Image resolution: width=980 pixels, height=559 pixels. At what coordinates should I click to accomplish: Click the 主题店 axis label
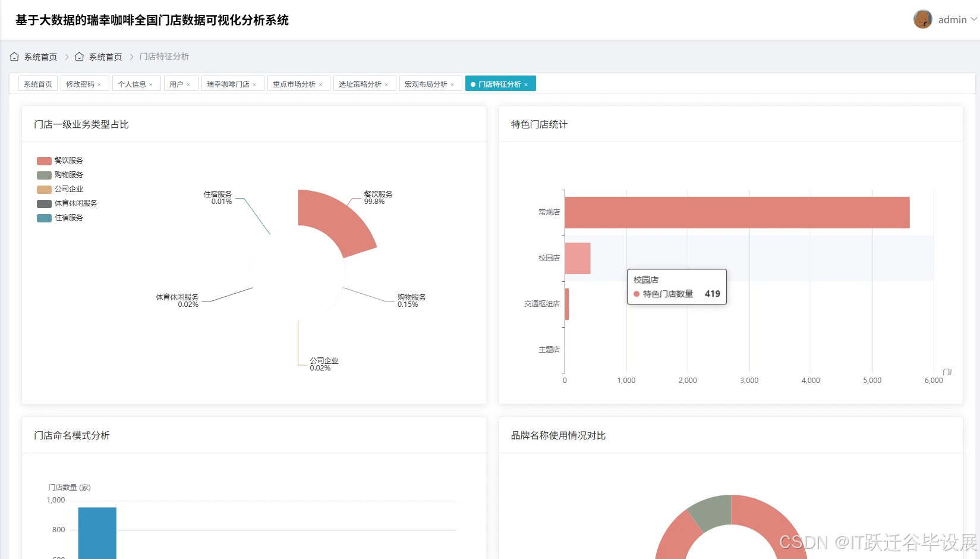click(x=549, y=350)
